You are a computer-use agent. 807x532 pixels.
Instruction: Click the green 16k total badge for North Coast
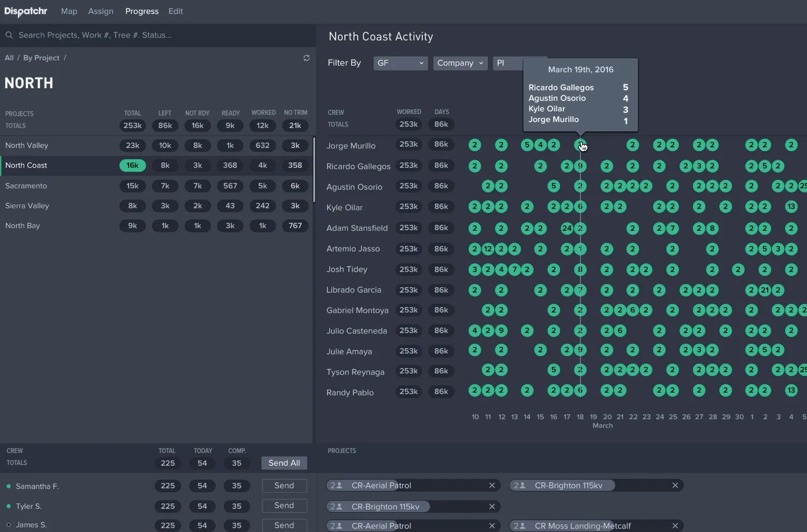coord(132,165)
